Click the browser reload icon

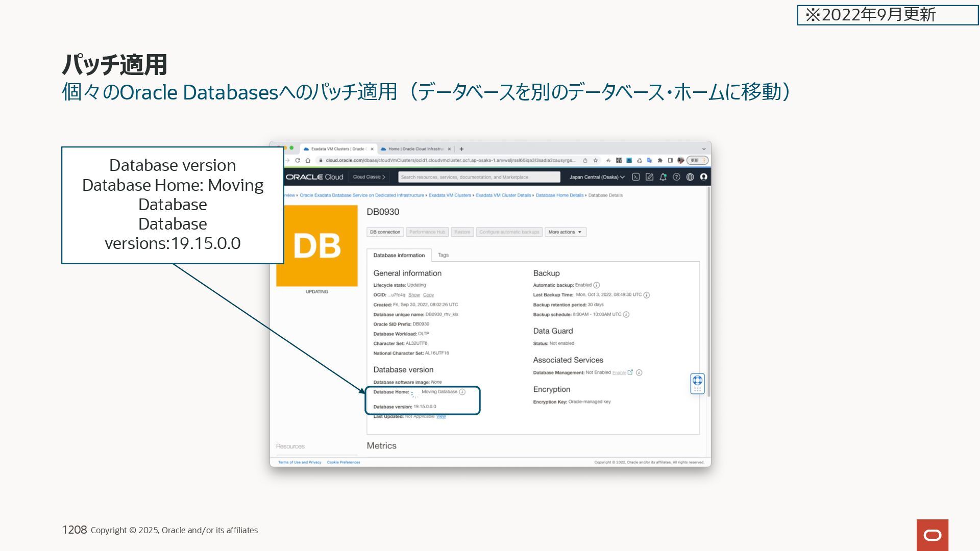[x=298, y=160]
